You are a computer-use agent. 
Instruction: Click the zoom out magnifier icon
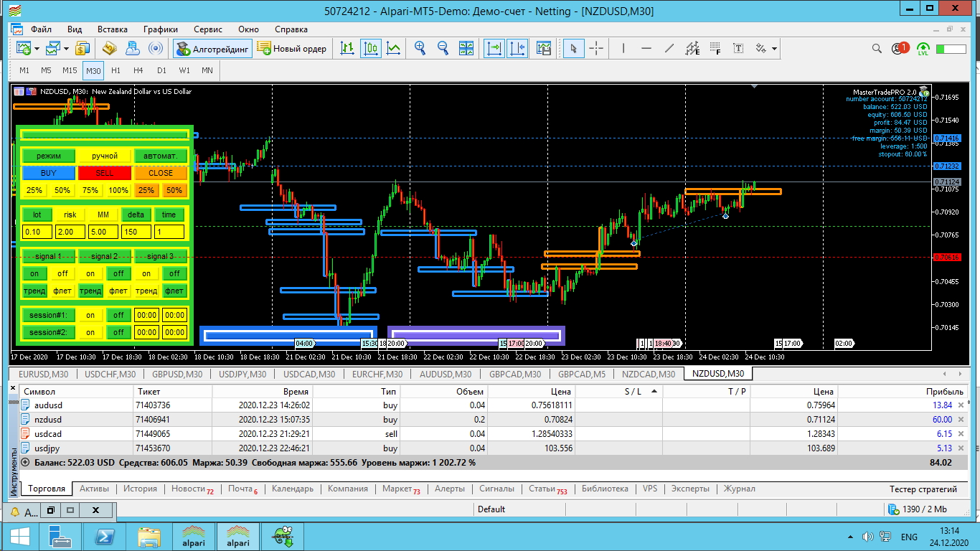coord(443,49)
